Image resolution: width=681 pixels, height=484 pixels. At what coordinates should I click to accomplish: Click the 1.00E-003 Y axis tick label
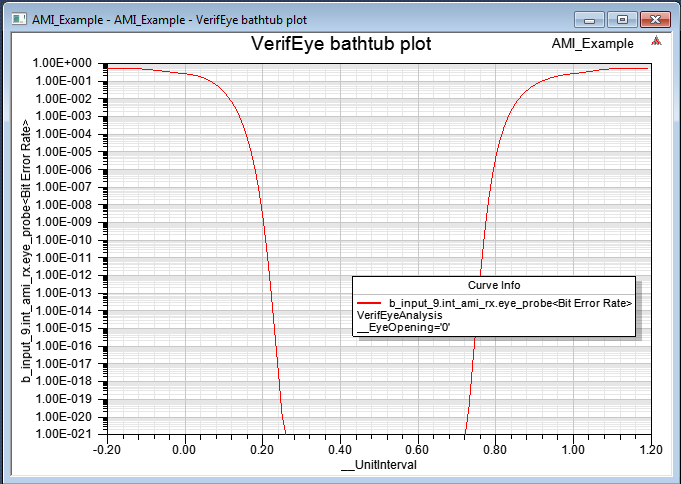coord(64,116)
